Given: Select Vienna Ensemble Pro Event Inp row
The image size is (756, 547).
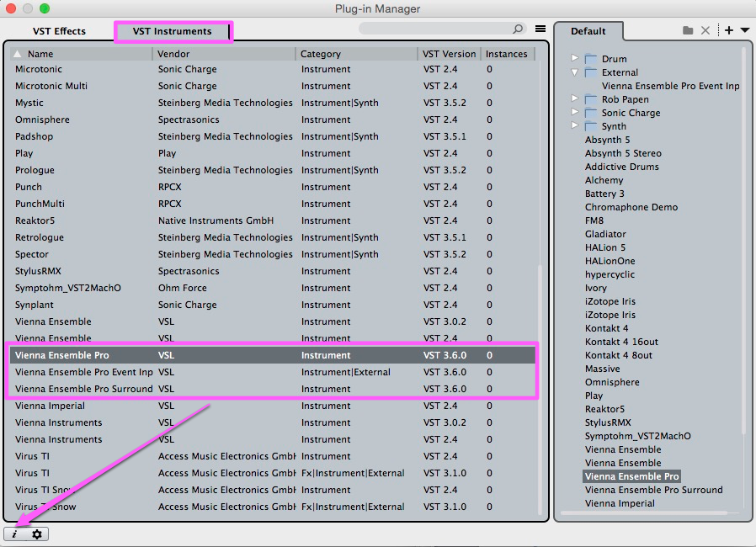Looking at the screenshot, I should coord(273,372).
